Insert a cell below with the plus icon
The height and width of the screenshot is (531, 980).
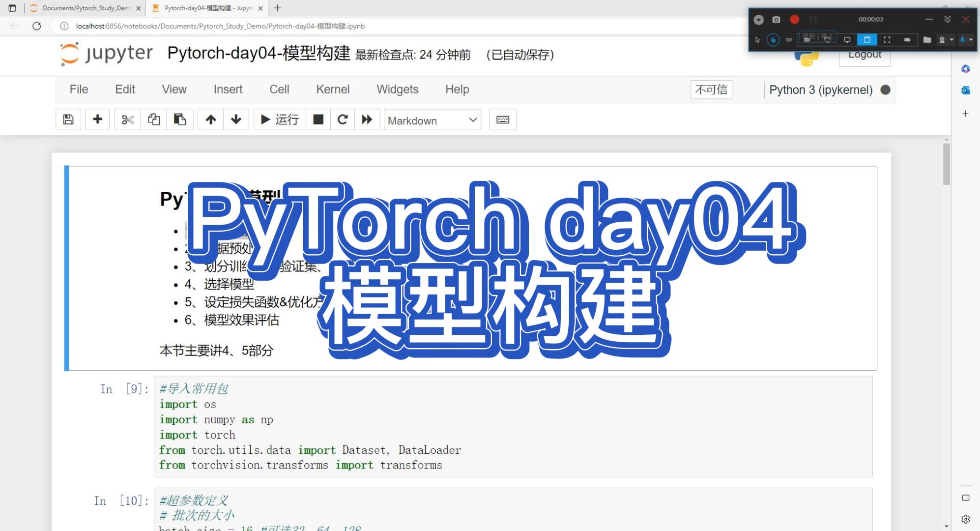click(97, 119)
